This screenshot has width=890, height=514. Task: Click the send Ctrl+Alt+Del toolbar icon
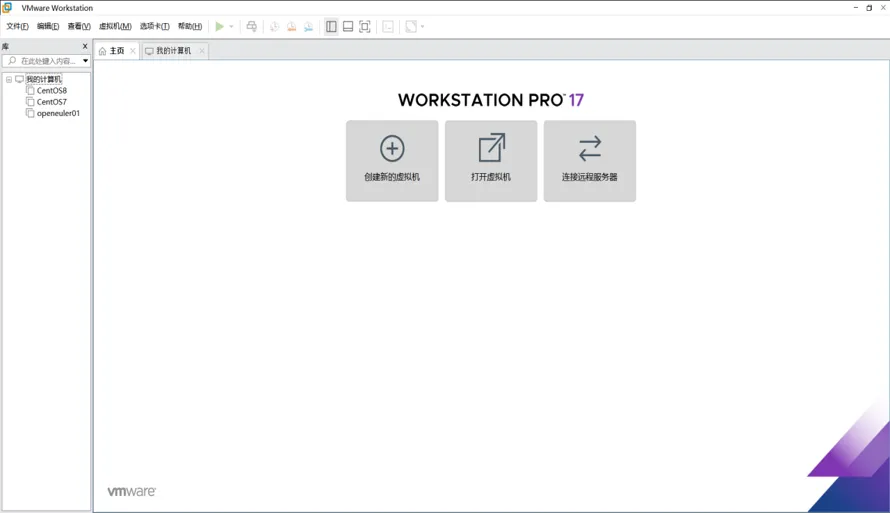tap(251, 27)
